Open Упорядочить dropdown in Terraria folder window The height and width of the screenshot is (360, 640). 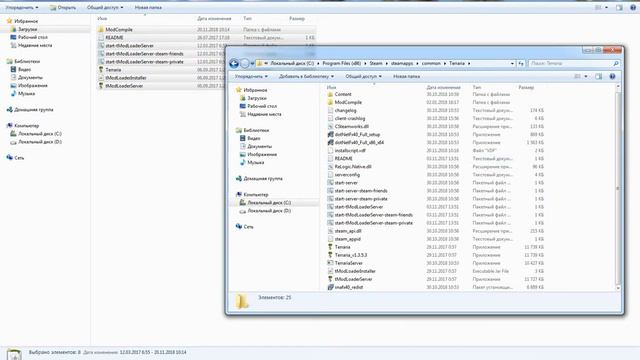251,76
